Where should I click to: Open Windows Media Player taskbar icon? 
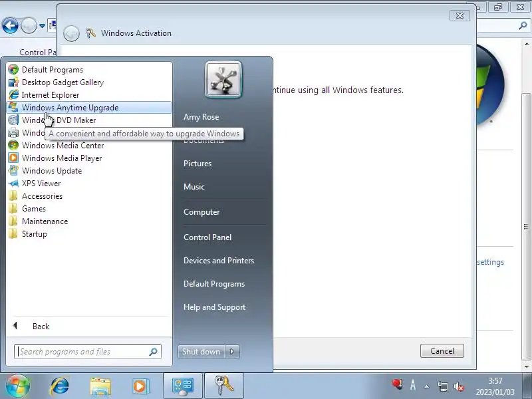(x=140, y=386)
